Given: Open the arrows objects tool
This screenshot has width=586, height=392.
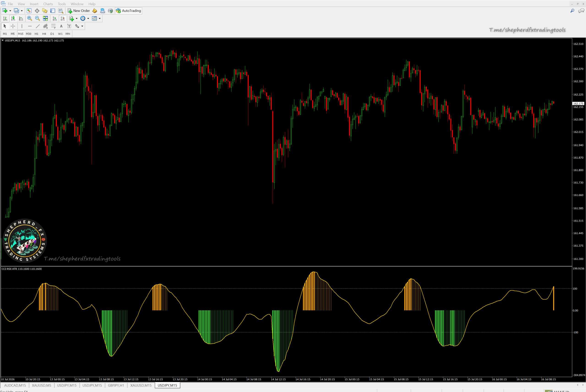Looking at the screenshot, I should 77,26.
